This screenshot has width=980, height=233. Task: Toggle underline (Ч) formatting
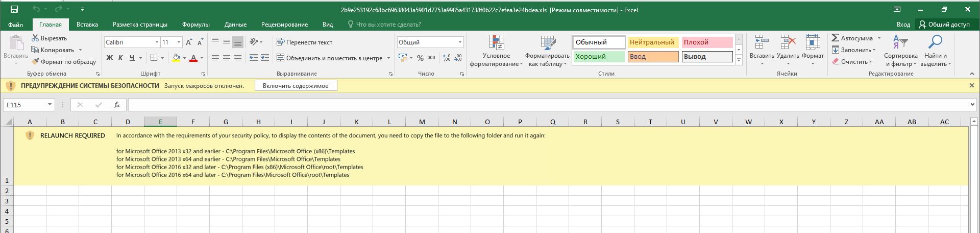(132, 58)
